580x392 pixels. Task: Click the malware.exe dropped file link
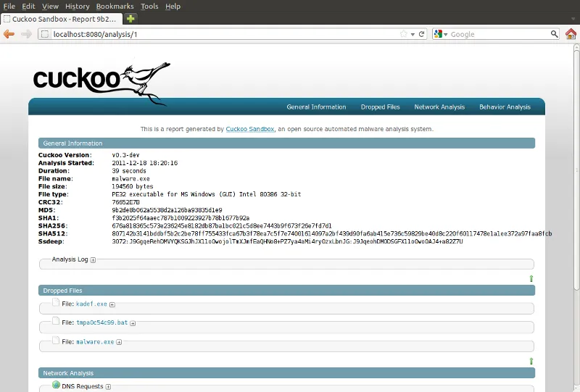coord(95,342)
